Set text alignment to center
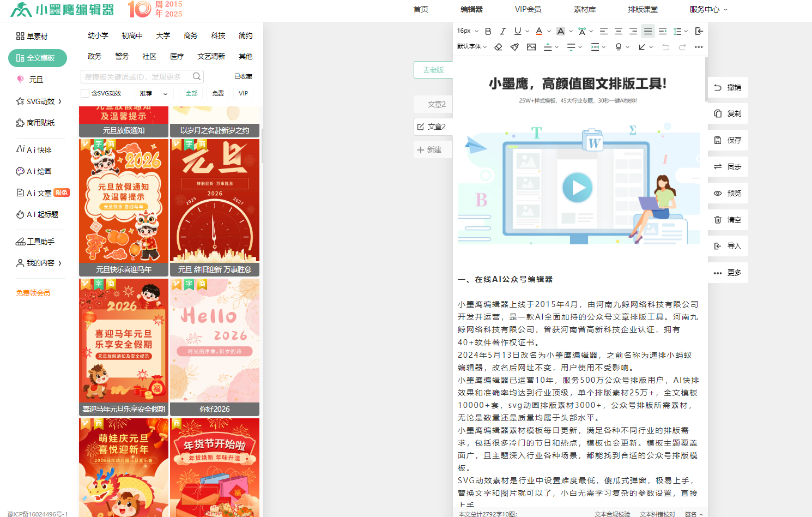 point(619,31)
